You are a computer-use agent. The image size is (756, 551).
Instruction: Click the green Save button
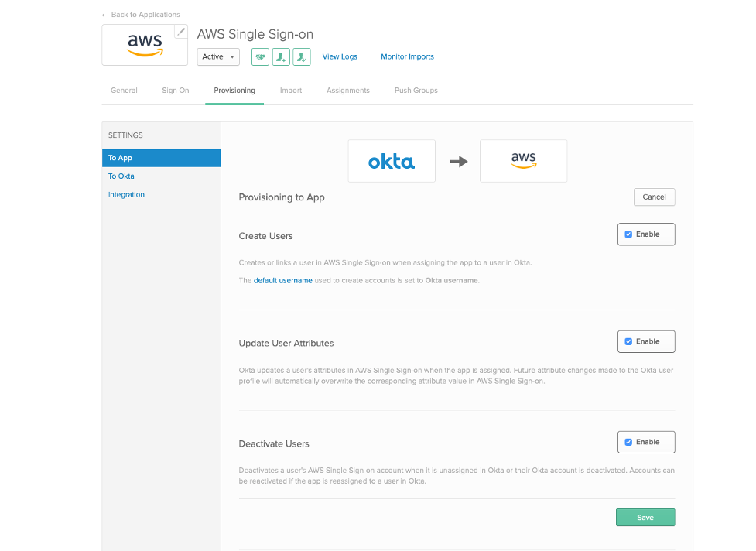pos(645,517)
